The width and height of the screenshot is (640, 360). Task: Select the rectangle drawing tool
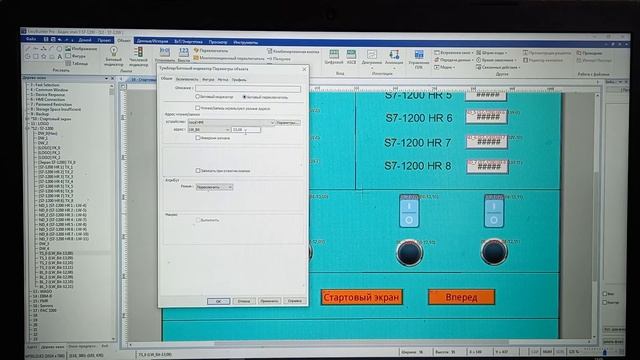click(36, 56)
